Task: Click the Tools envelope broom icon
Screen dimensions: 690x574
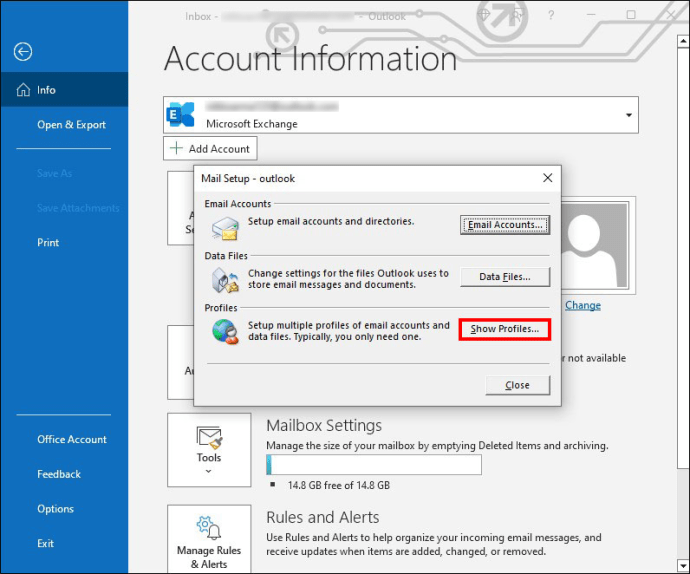Action: [209, 438]
